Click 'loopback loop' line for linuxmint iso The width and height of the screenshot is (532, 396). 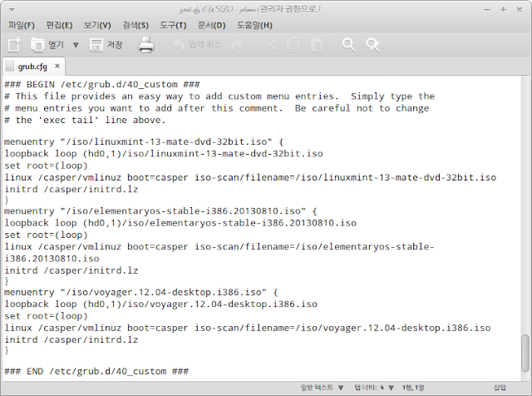point(164,154)
